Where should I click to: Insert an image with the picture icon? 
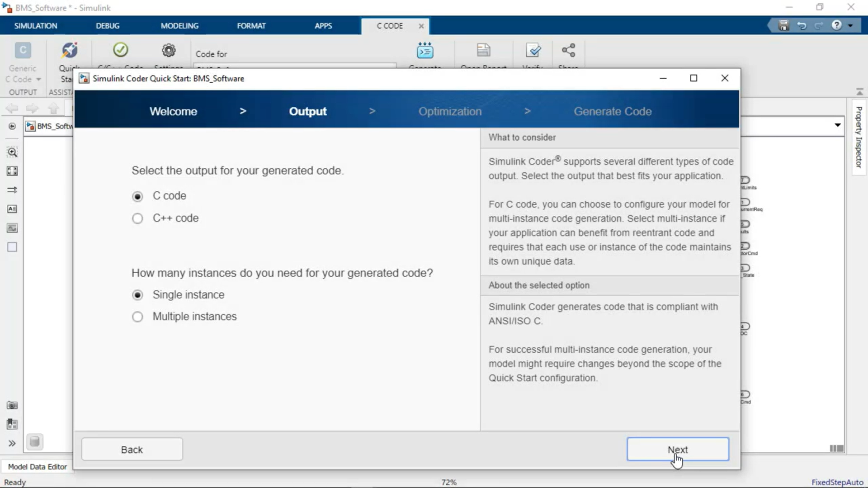click(x=12, y=228)
